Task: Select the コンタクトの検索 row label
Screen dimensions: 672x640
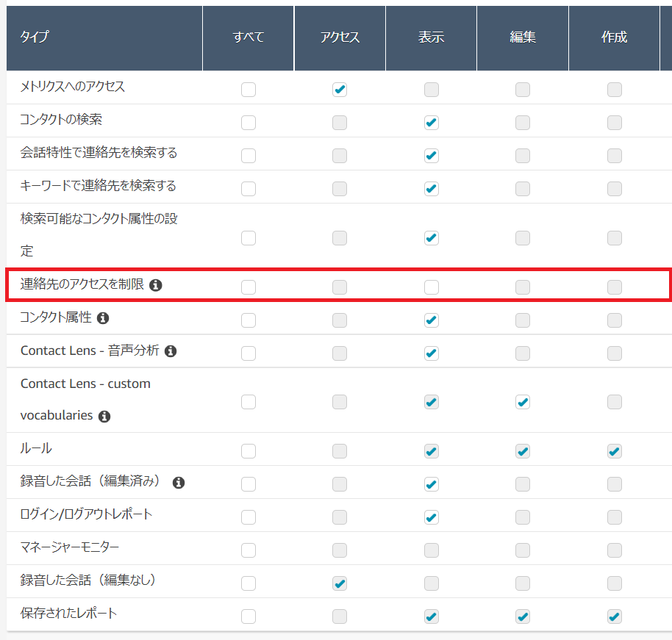Action: coord(61,120)
